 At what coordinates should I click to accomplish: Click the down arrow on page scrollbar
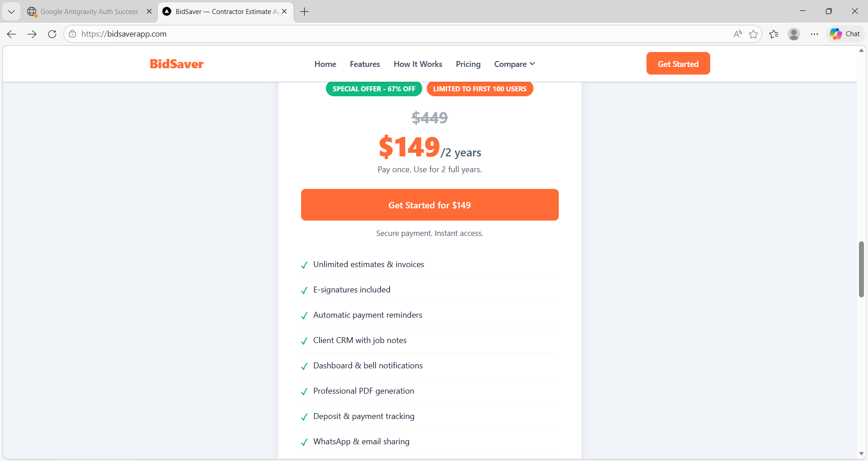[861, 454]
